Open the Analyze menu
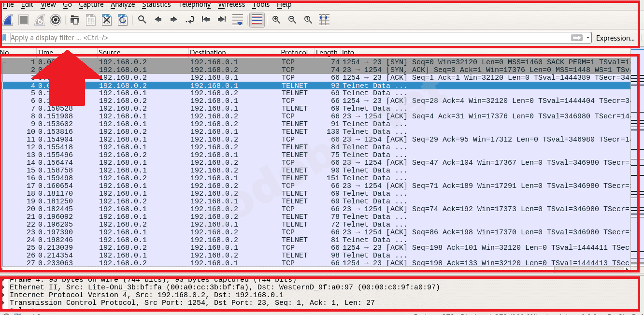 (x=123, y=4)
